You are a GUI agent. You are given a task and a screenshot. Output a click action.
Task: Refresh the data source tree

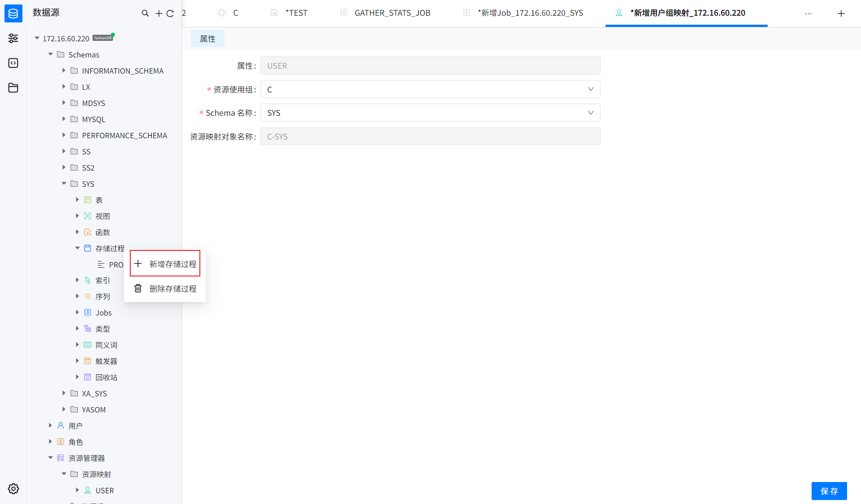(170, 13)
